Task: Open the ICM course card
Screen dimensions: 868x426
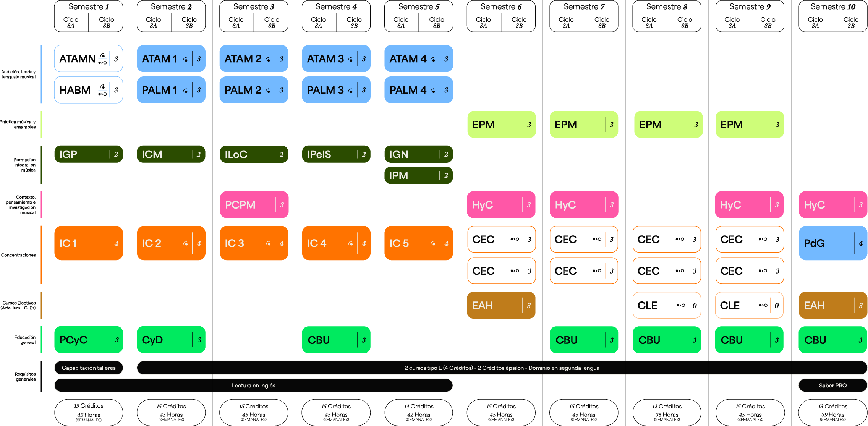Action: click(x=171, y=154)
